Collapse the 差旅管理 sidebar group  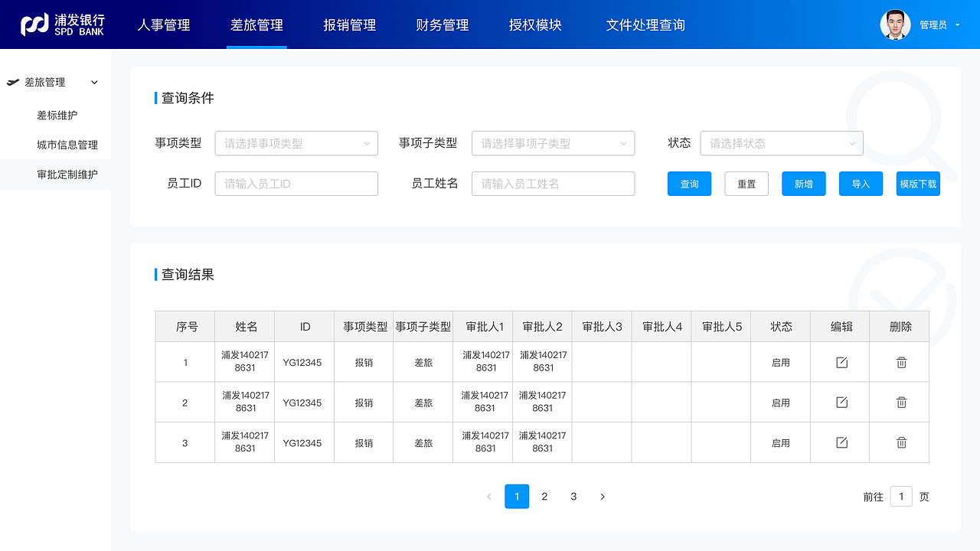tap(95, 82)
